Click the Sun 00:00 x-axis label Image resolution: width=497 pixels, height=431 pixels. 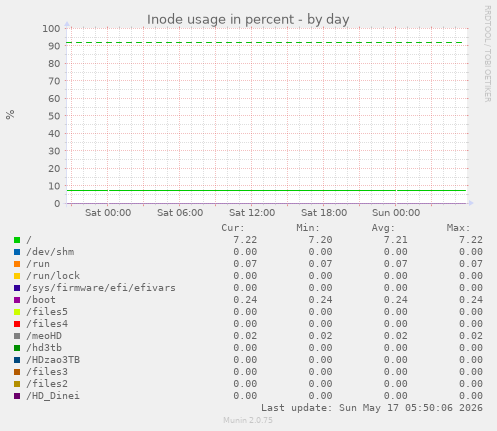(x=396, y=213)
